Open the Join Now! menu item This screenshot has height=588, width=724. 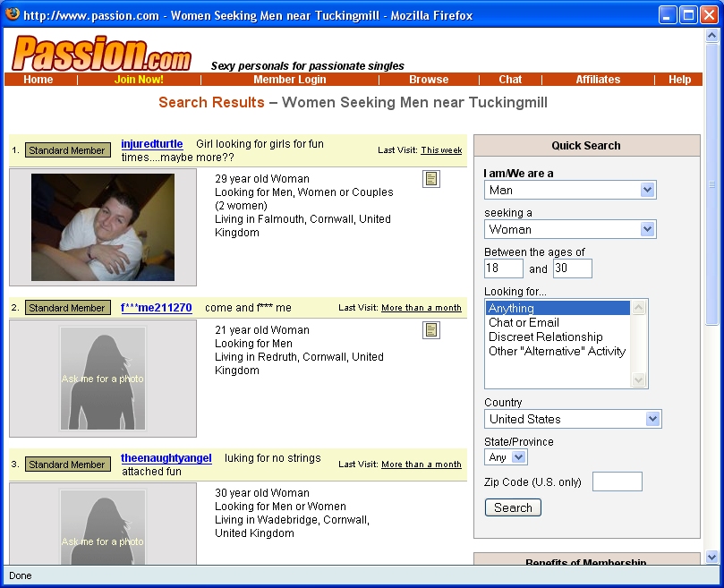(139, 80)
